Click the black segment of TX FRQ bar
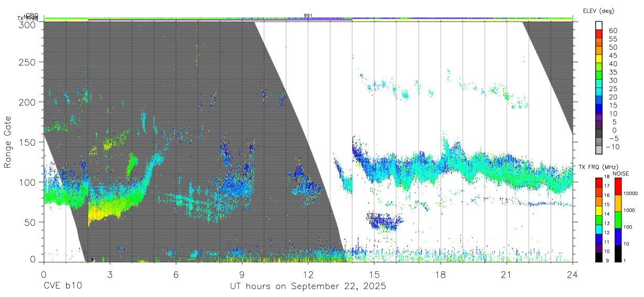Viewport: 644px width, 297px height. pos(599,258)
